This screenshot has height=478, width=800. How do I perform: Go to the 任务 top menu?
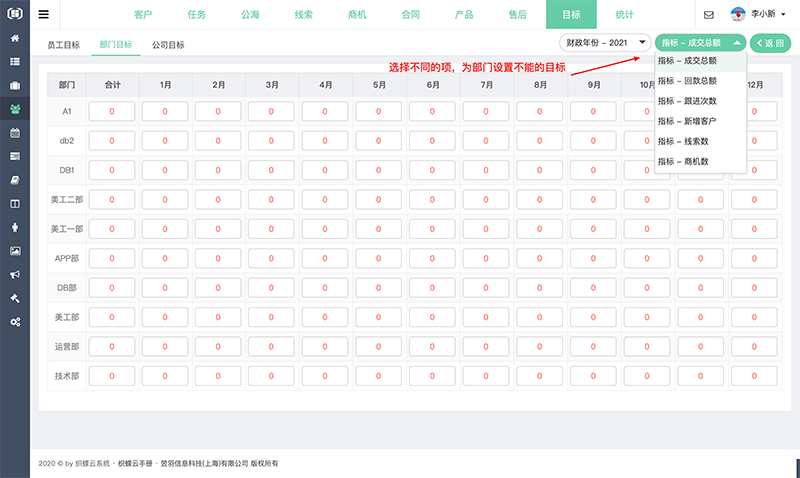point(196,14)
